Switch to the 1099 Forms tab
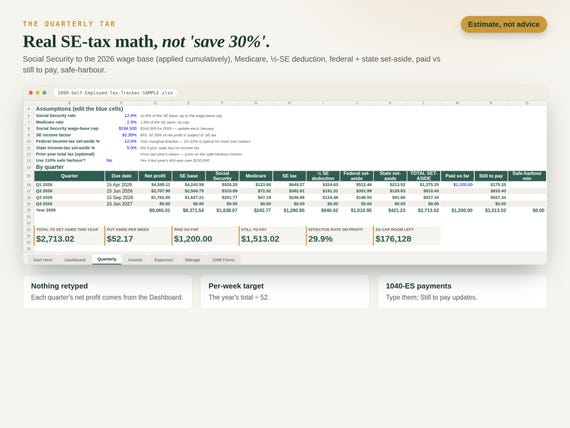This screenshot has width=570, height=428. (223, 260)
